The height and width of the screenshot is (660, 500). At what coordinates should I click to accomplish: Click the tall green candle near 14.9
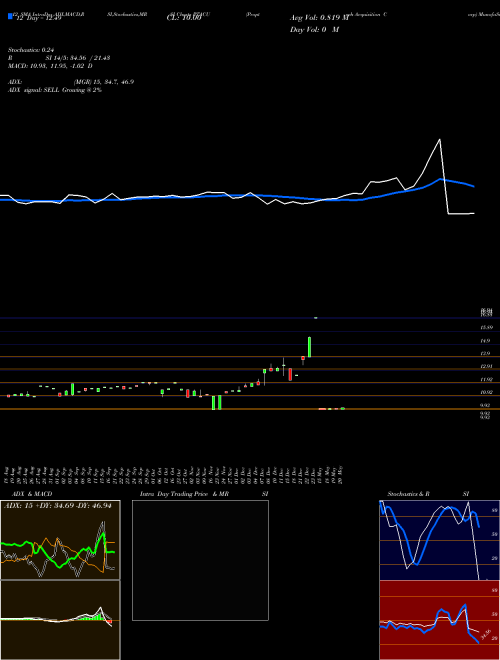click(x=309, y=347)
